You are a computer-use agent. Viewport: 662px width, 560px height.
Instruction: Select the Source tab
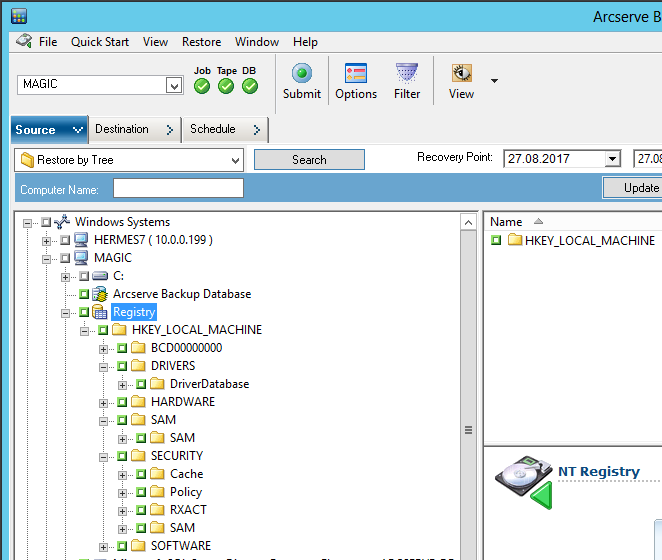click(x=49, y=130)
